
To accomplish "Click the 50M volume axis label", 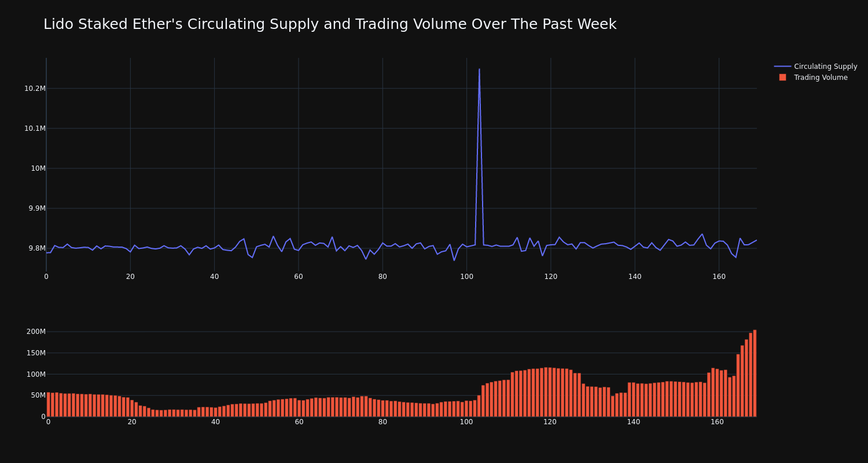I will pyautogui.click(x=38, y=395).
